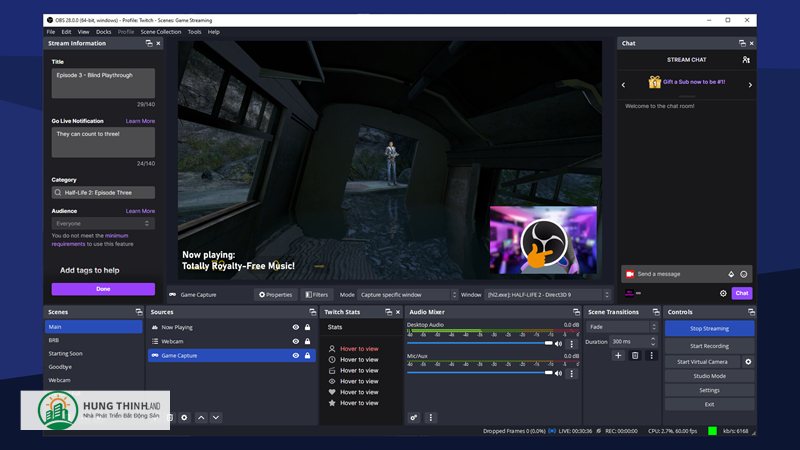Expand the Mode capture dropdown

click(405, 295)
